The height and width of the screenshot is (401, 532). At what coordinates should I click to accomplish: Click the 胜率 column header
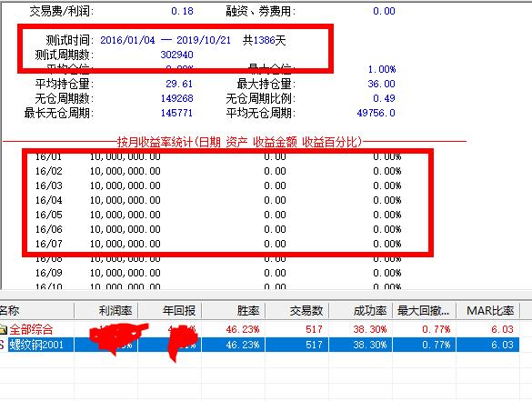[x=234, y=310]
